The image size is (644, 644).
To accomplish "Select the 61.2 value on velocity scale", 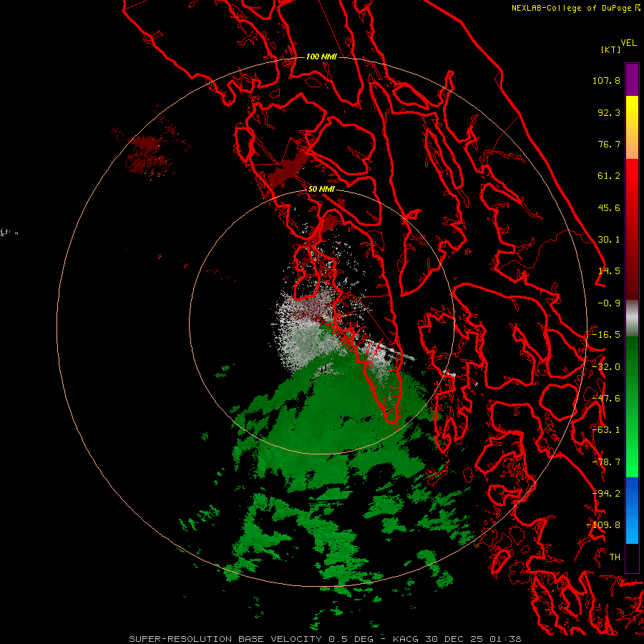I will 609,176.
